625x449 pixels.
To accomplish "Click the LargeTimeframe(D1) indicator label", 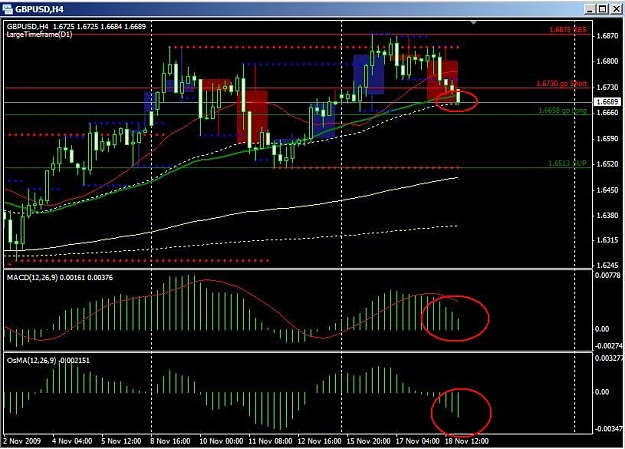I will coord(39,35).
